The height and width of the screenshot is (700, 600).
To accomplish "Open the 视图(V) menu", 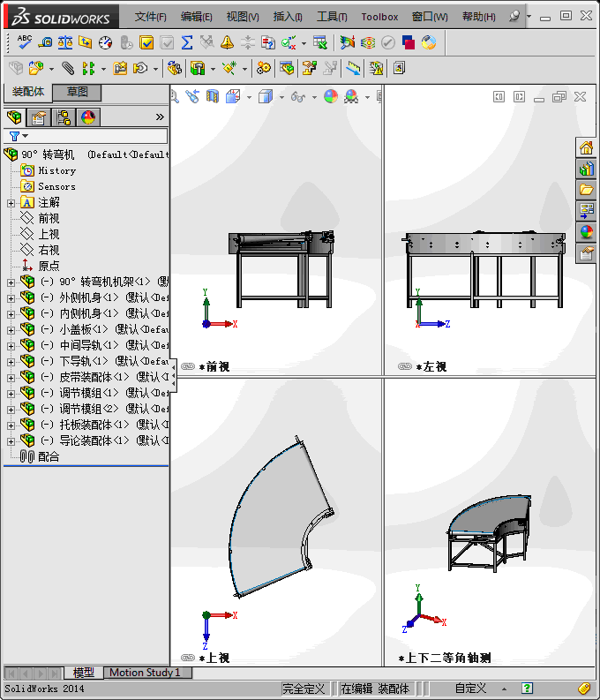I will pyautogui.click(x=243, y=17).
